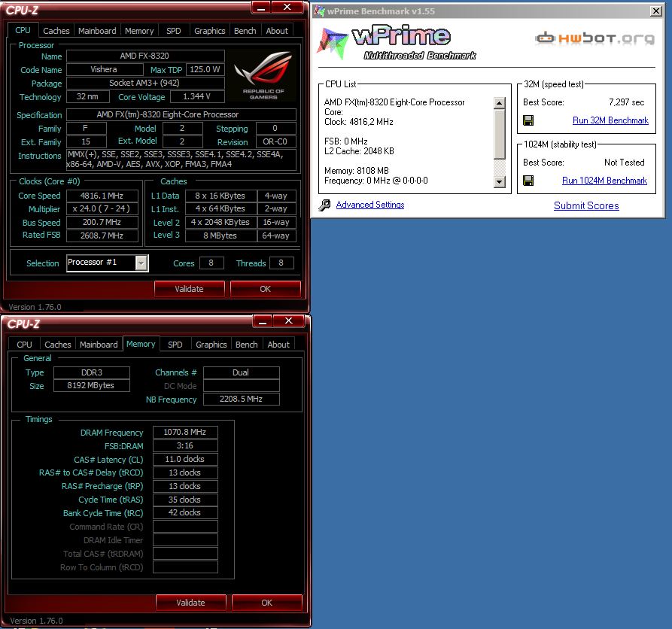Open Bench tab in bottom CPU-Z window
Viewport: 672px width, 629px height.
tap(246, 345)
